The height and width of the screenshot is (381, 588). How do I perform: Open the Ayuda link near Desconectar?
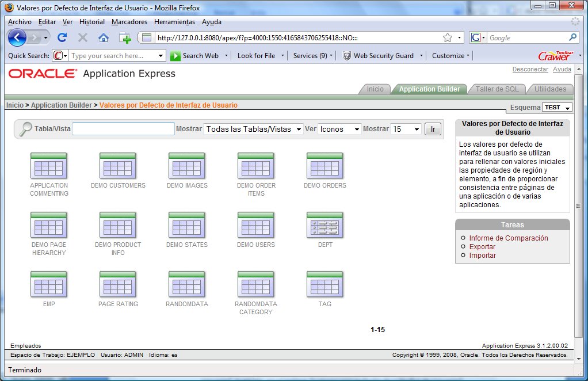pos(562,70)
